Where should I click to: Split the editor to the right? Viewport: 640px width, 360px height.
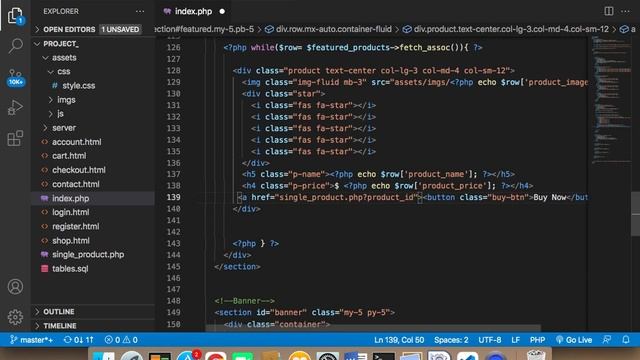point(609,11)
